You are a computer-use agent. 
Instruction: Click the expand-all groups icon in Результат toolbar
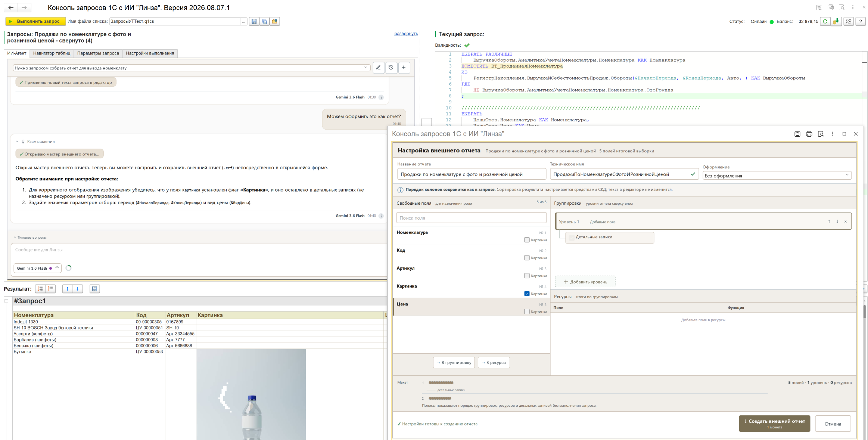tap(40, 289)
